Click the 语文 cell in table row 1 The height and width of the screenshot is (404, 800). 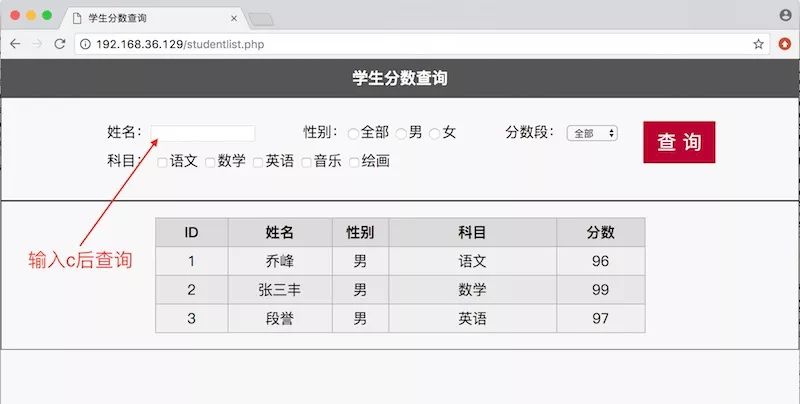[x=472, y=261]
